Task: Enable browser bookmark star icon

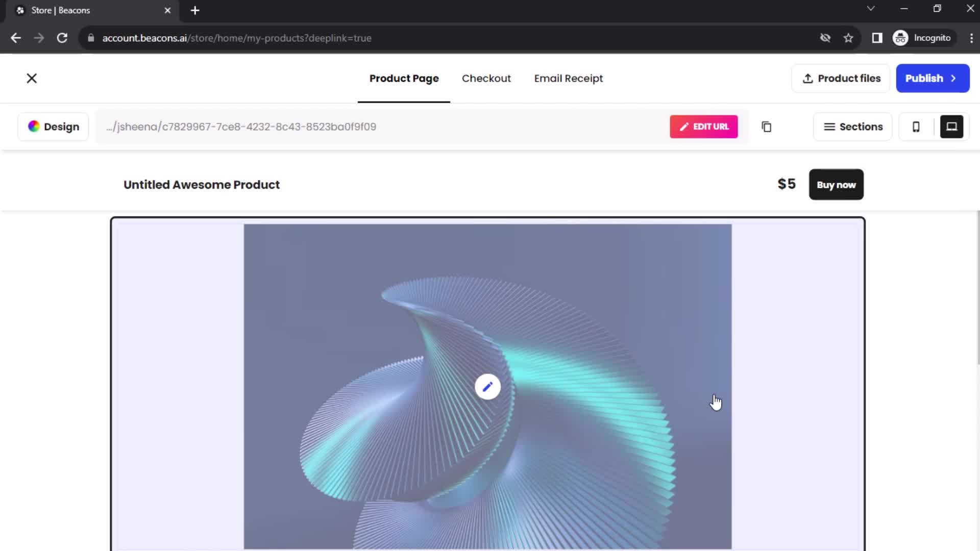Action: pos(848,38)
